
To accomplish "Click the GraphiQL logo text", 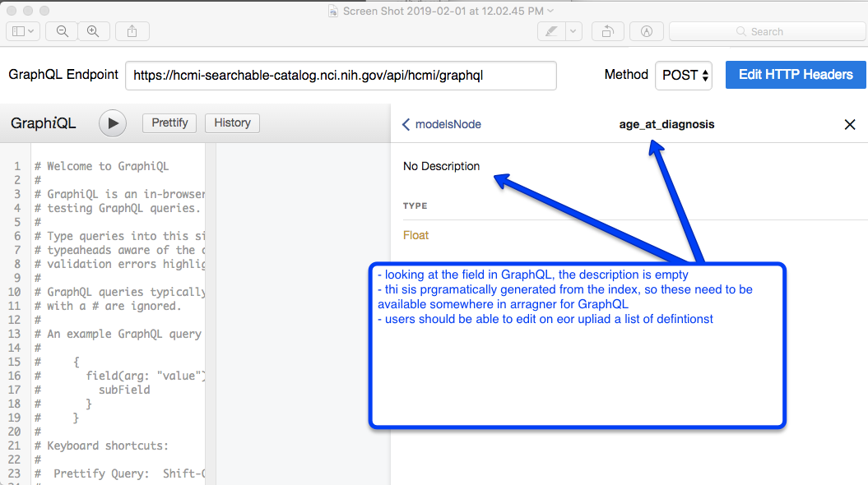I will [43, 122].
